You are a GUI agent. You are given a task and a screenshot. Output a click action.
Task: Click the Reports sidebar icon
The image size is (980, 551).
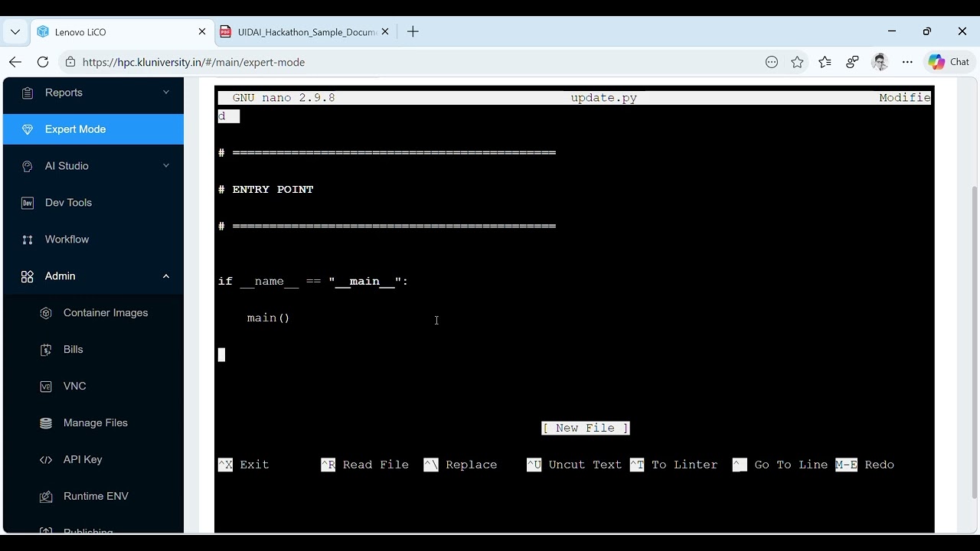pos(28,93)
